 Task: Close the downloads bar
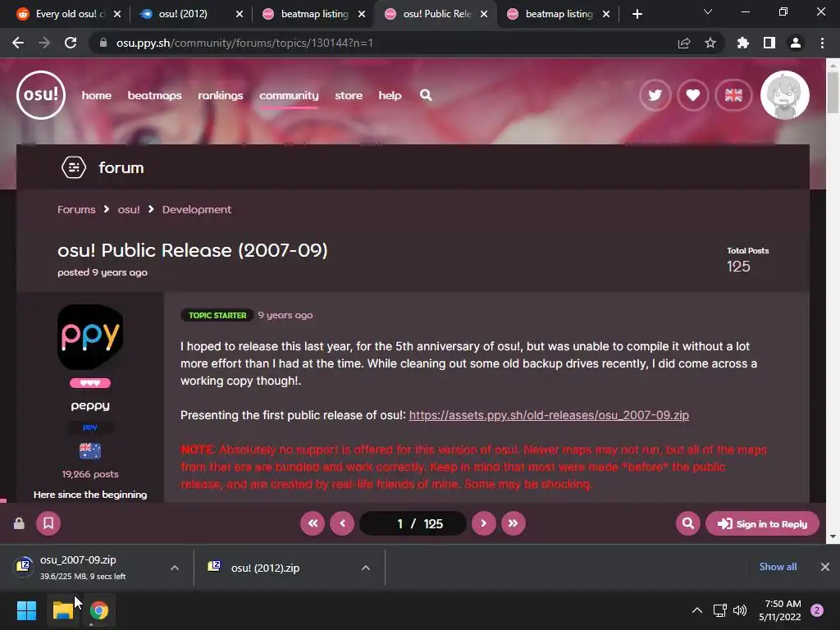coord(825,567)
